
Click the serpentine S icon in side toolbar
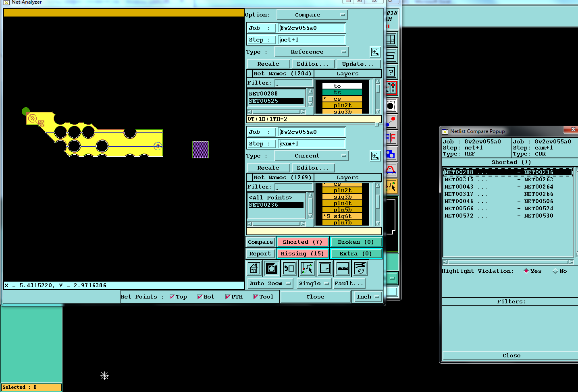tap(391, 56)
